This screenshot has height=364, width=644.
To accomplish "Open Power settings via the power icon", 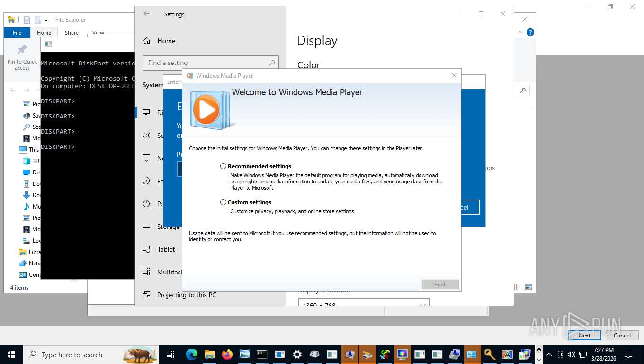I will (x=146, y=204).
